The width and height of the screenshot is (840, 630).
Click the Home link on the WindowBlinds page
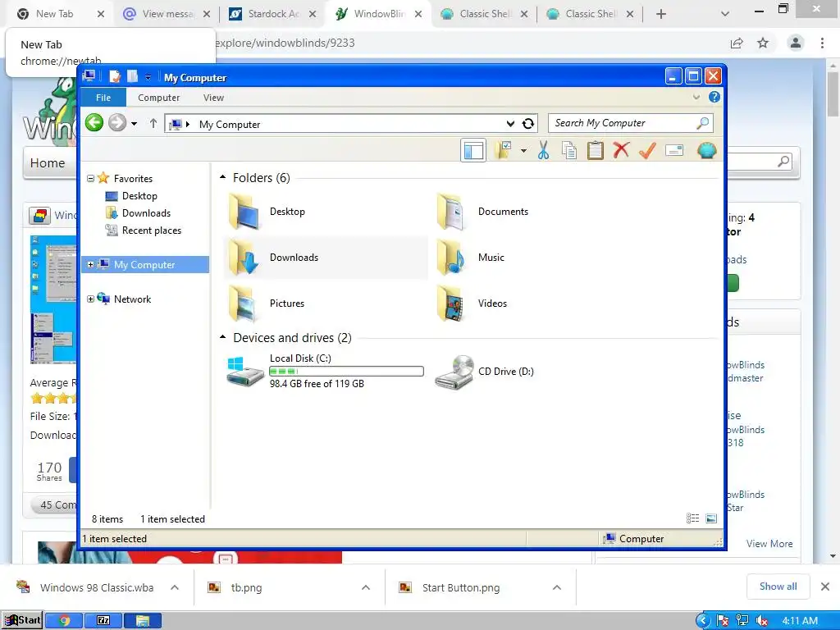pyautogui.click(x=48, y=163)
